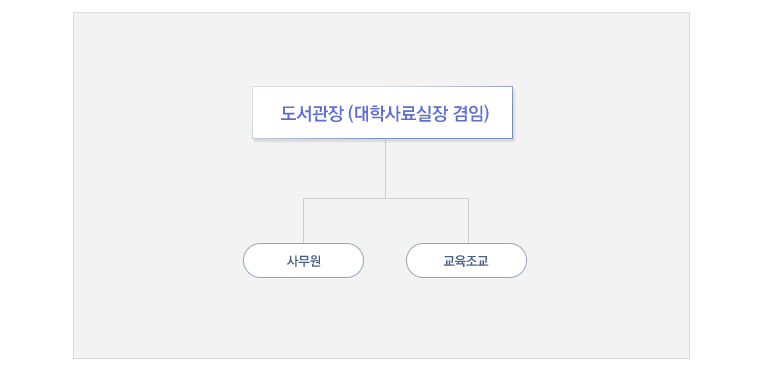Click the branch line leading to 사무원
This screenshot has width=764, height=376.
click(304, 221)
